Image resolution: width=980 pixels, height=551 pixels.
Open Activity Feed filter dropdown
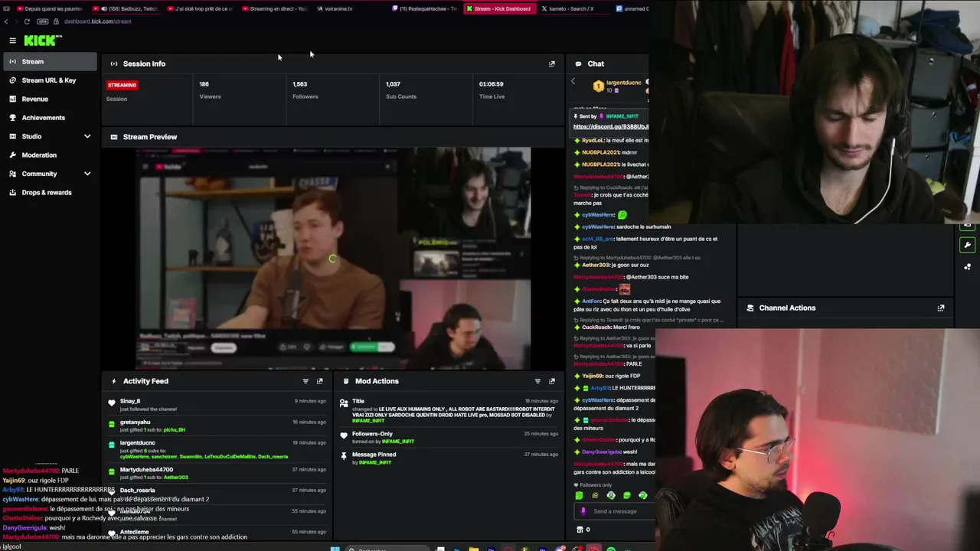305,381
